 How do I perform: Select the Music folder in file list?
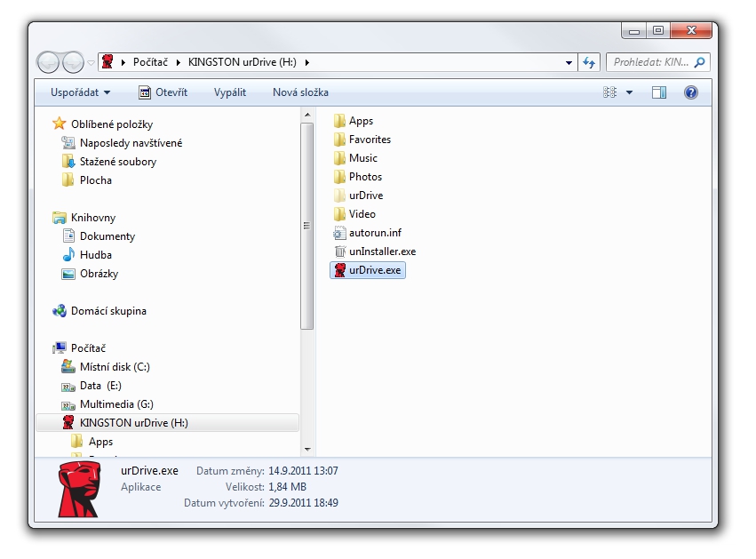(355, 157)
